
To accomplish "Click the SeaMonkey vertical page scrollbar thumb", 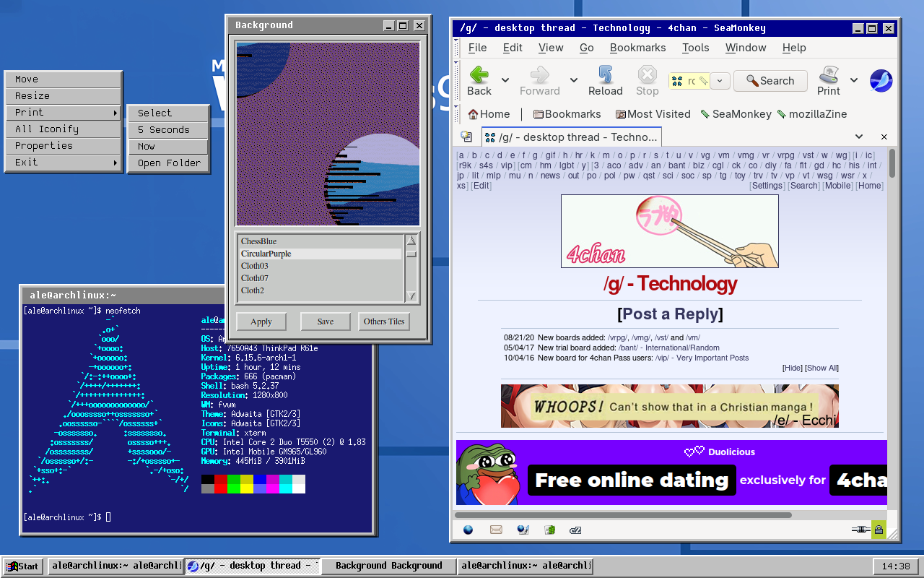I will [892, 163].
